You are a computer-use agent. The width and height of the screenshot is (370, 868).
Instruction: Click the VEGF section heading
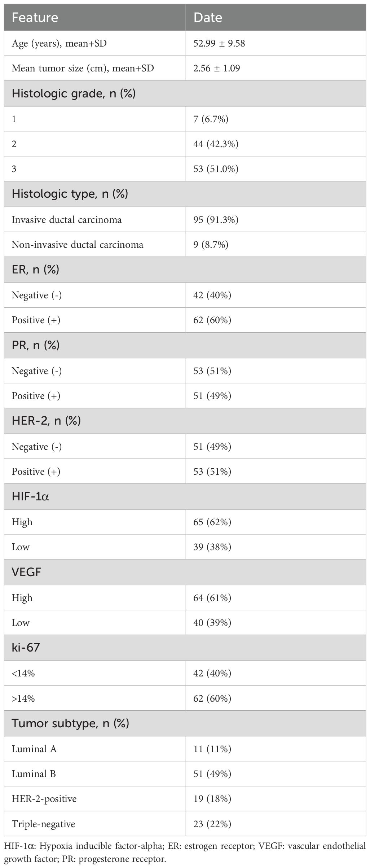26,572
